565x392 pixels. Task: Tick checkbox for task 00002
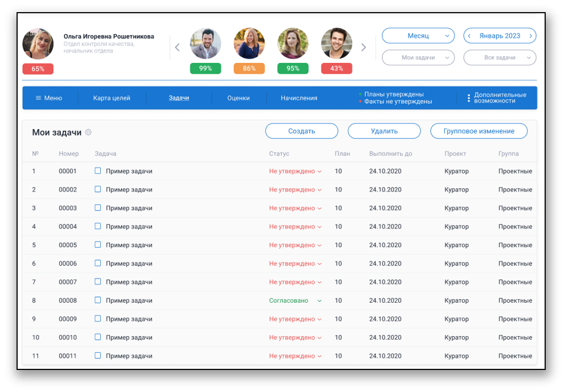[98, 189]
